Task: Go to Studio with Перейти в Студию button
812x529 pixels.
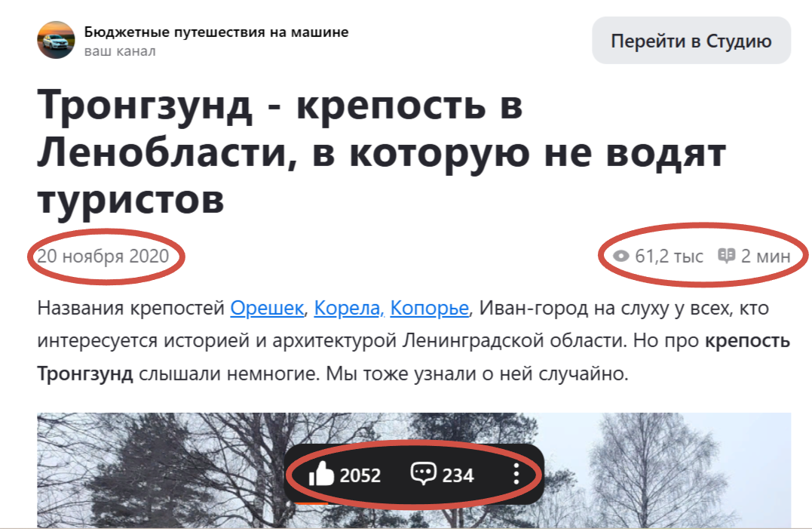Action: click(x=691, y=41)
